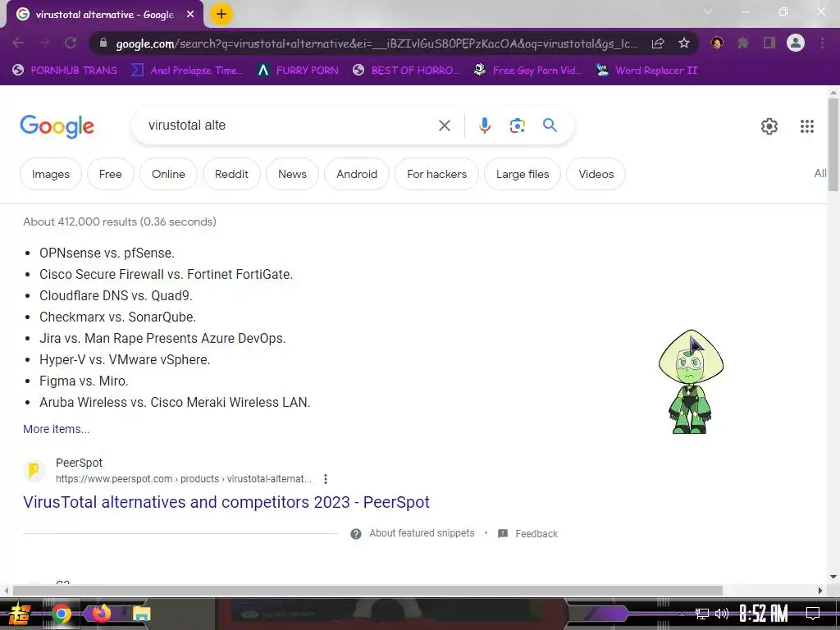840x630 pixels.
Task: Click the Google logo
Action: [57, 126]
